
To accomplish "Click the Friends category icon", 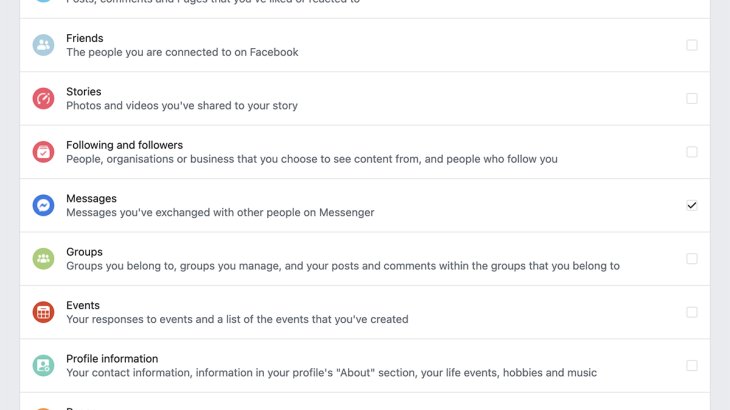I will pyautogui.click(x=43, y=45).
